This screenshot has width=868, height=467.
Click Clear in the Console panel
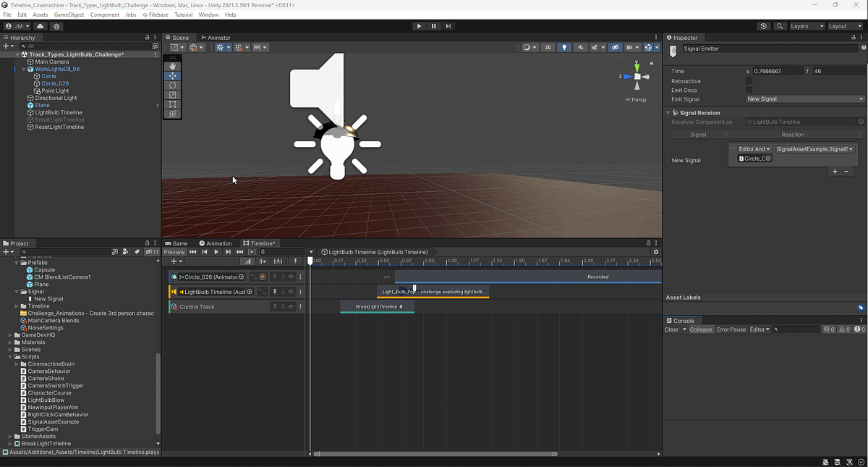(671, 329)
